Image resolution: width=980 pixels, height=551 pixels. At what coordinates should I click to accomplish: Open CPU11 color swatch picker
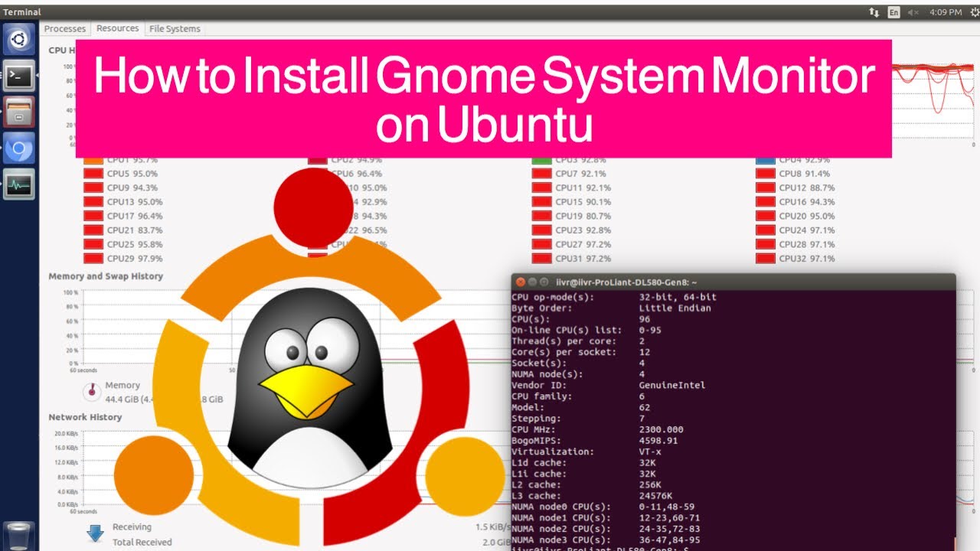[x=542, y=187]
